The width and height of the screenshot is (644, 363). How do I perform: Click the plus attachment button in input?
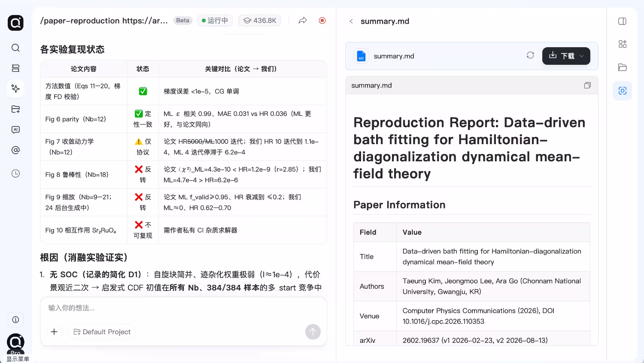pyautogui.click(x=54, y=332)
